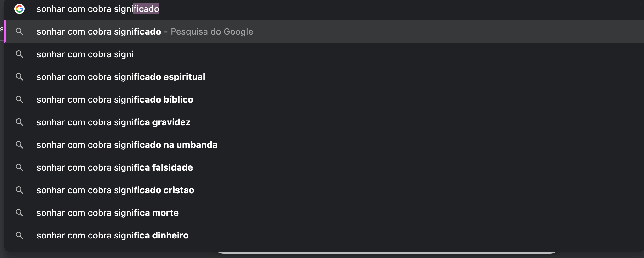
Task: Open suggestion 'significado bíblico'
Action: tap(325, 99)
